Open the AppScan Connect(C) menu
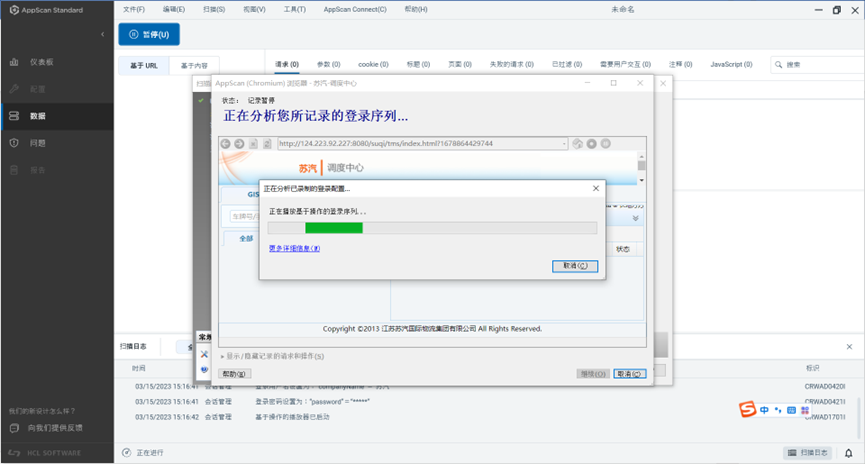The image size is (865, 464). coord(355,9)
